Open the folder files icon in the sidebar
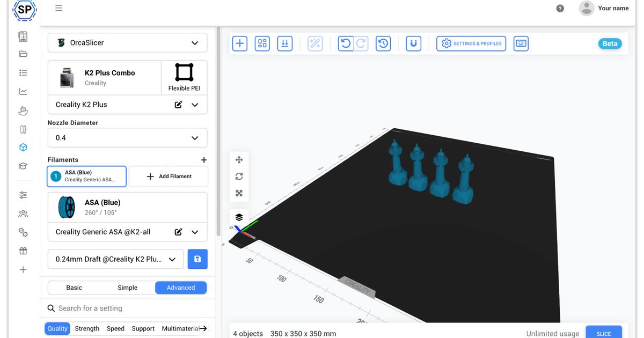This screenshot has height=338, width=644. point(23,54)
